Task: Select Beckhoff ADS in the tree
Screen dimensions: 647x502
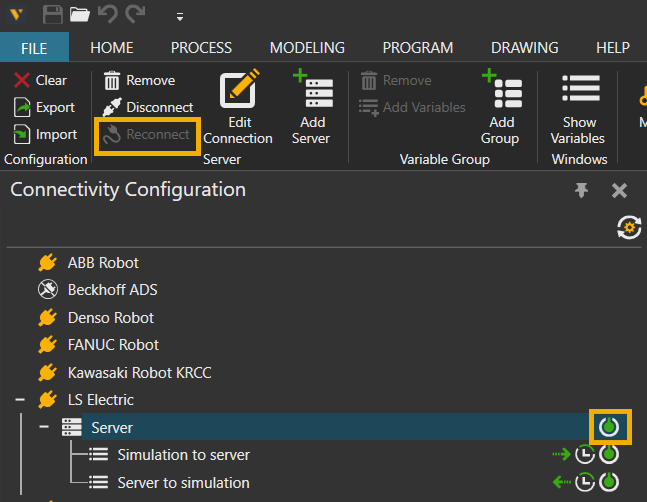Action: click(x=112, y=290)
